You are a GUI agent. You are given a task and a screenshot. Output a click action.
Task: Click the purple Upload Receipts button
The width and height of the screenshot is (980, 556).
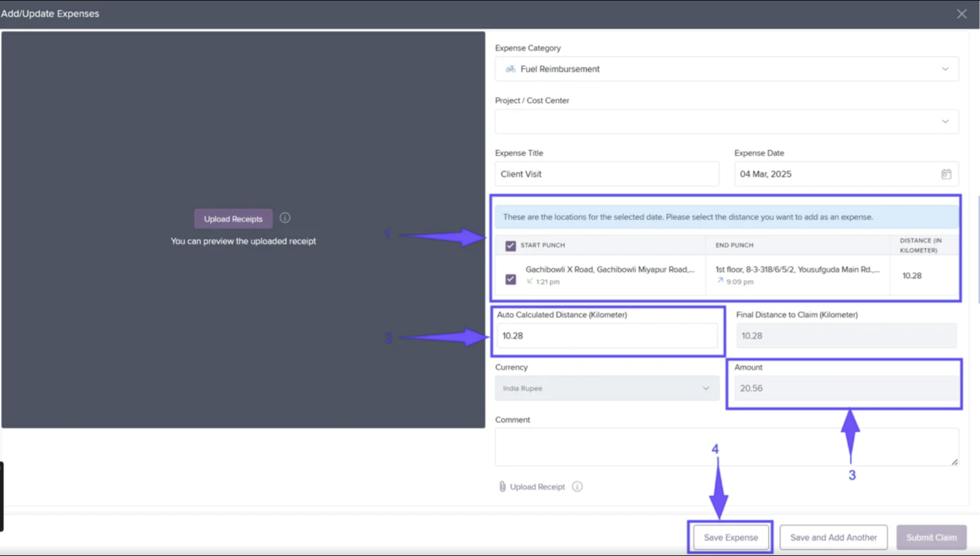tap(233, 219)
